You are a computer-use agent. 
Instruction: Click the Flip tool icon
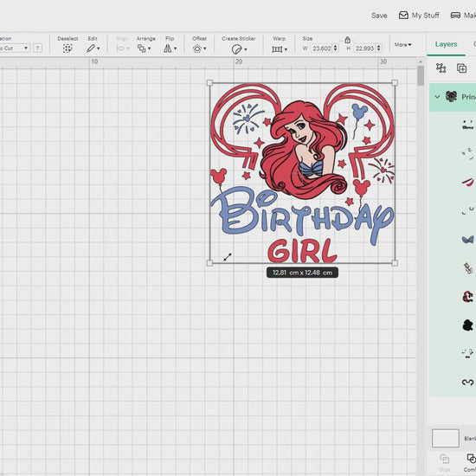[168, 48]
